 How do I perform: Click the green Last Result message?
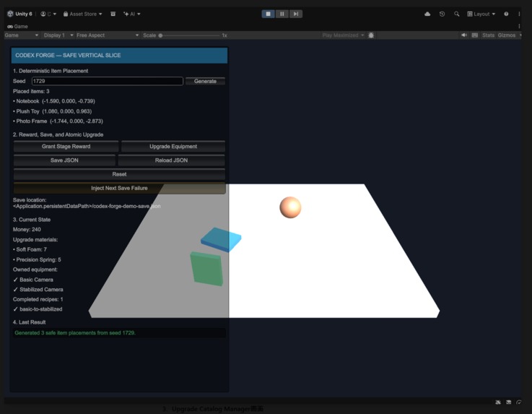(119, 333)
